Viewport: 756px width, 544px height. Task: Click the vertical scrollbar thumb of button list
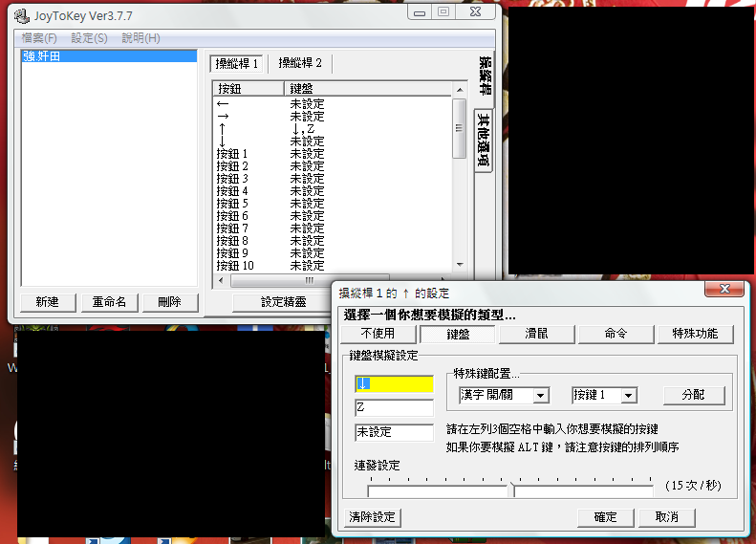pyautogui.click(x=460, y=128)
